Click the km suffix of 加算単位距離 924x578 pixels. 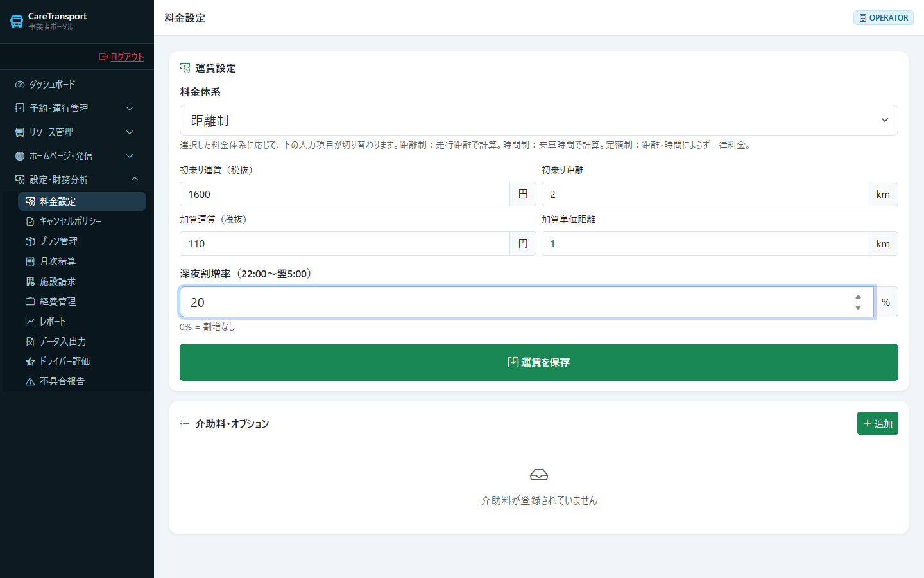(x=883, y=243)
